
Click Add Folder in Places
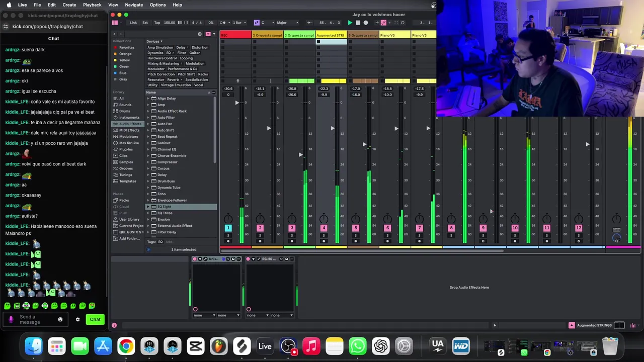click(129, 238)
